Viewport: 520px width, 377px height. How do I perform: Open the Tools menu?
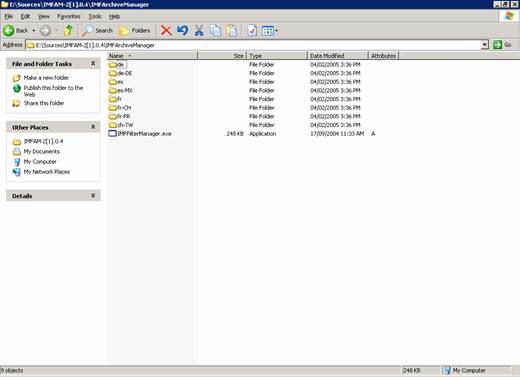[95, 16]
